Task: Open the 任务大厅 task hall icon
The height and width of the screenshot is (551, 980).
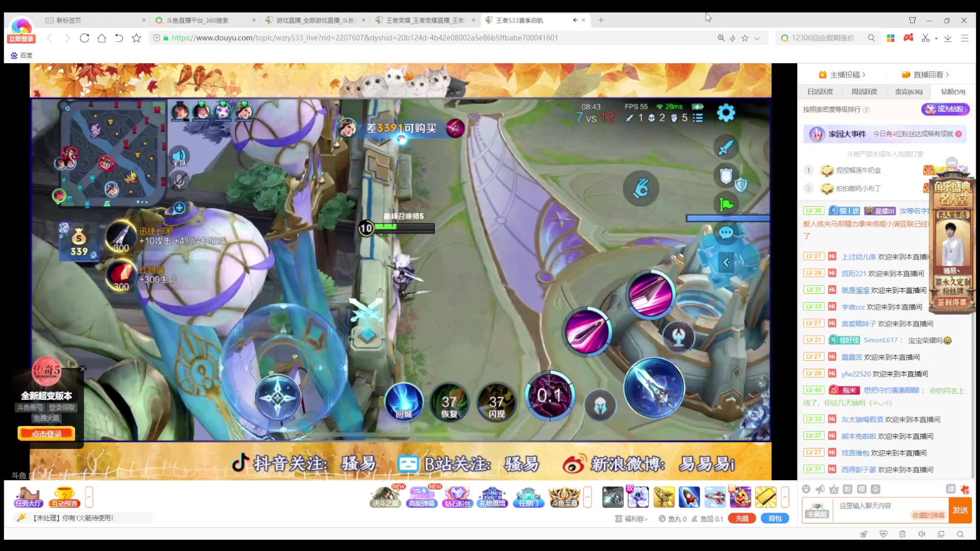Action: [x=29, y=497]
